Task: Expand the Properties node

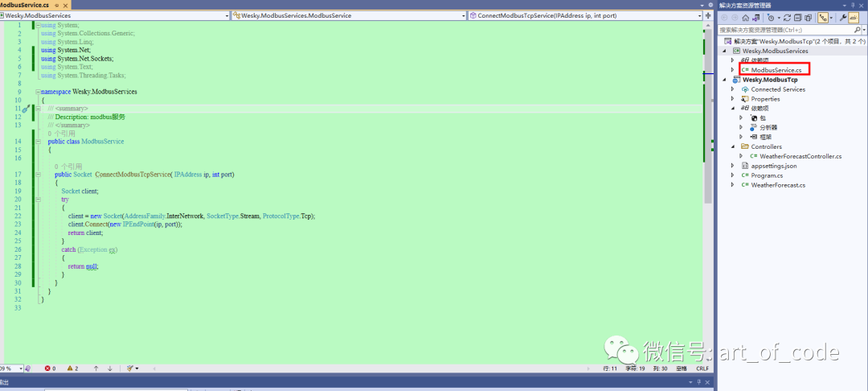Action: pos(732,99)
